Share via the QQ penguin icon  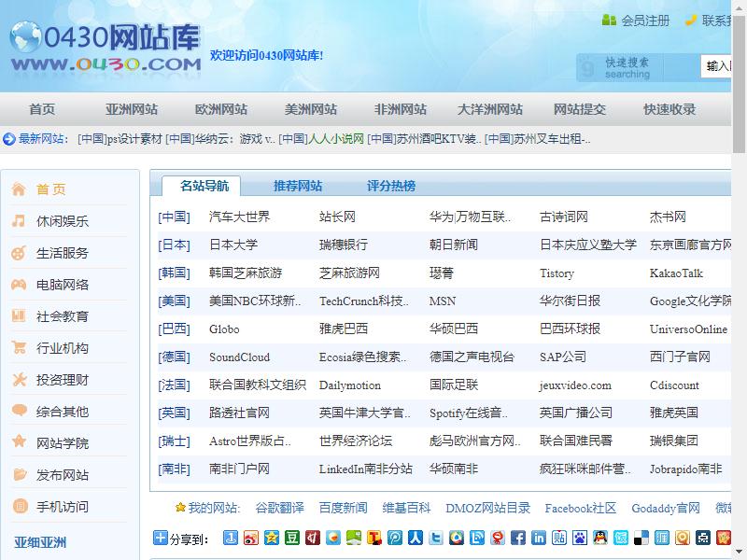point(600,539)
